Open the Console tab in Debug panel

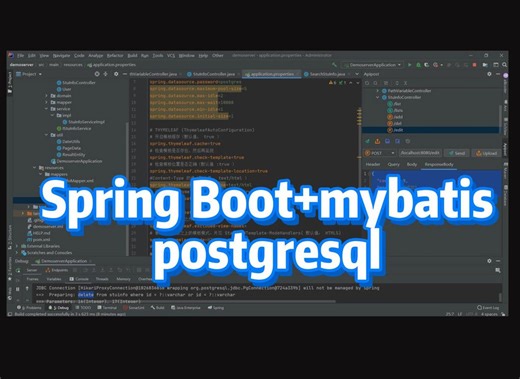[79, 279]
